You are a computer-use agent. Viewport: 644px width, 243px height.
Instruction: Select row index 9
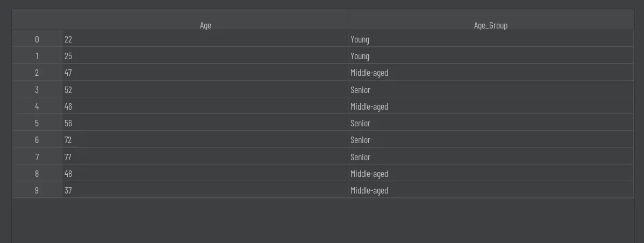(x=37, y=190)
